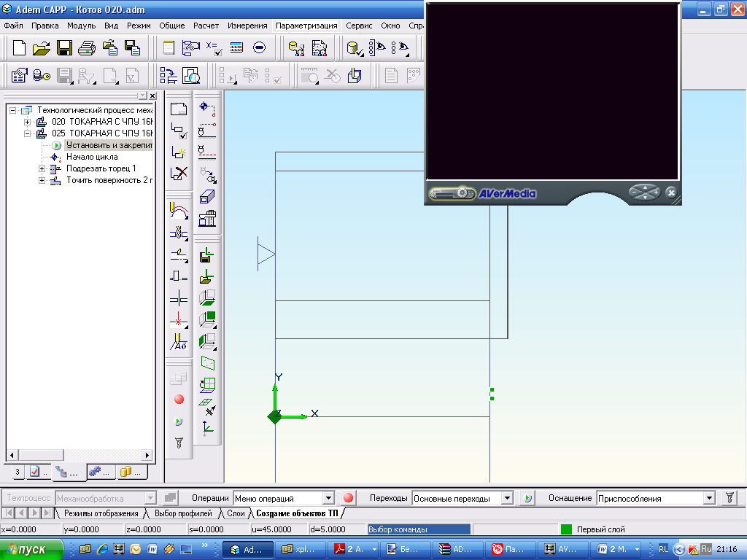Select the 3D box icon in vertical toolbar

[207, 196]
